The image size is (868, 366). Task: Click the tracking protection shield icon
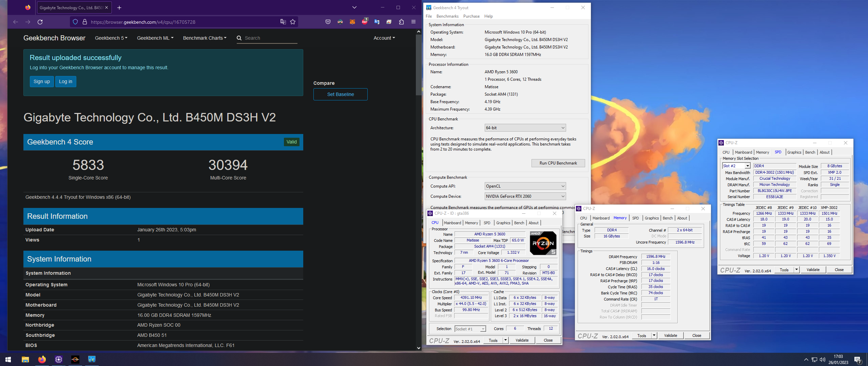(x=75, y=22)
